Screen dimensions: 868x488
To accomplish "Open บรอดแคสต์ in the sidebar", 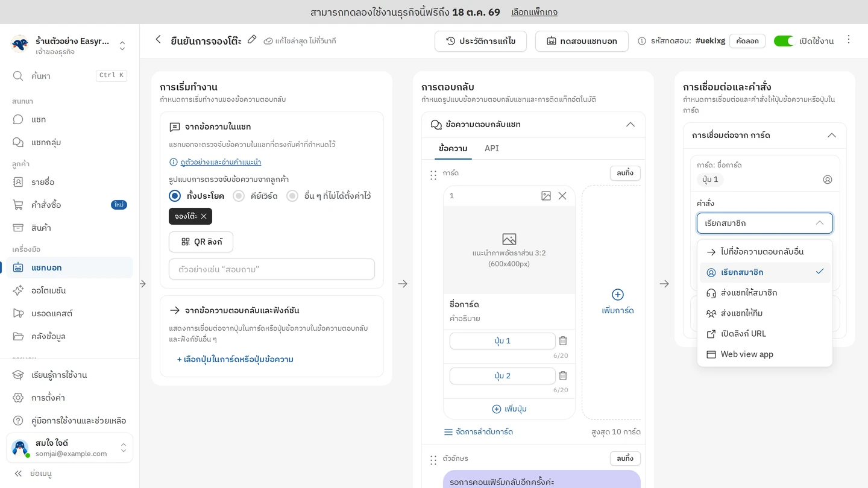I will [69, 313].
